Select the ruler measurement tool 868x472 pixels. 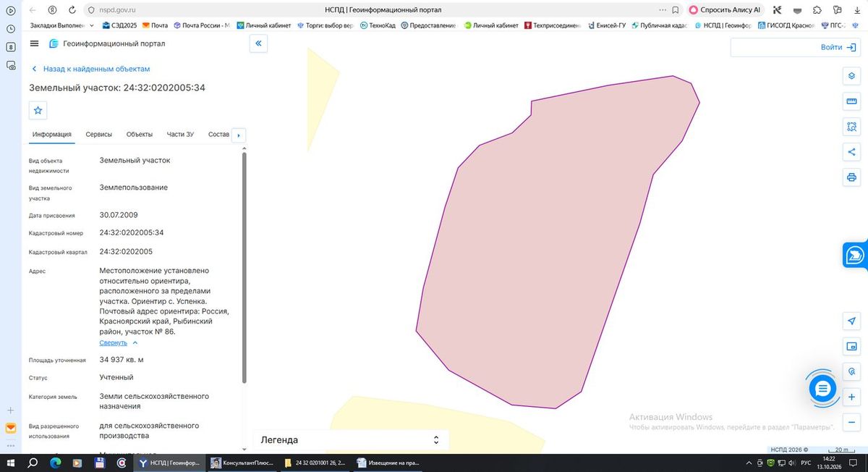[851, 101]
